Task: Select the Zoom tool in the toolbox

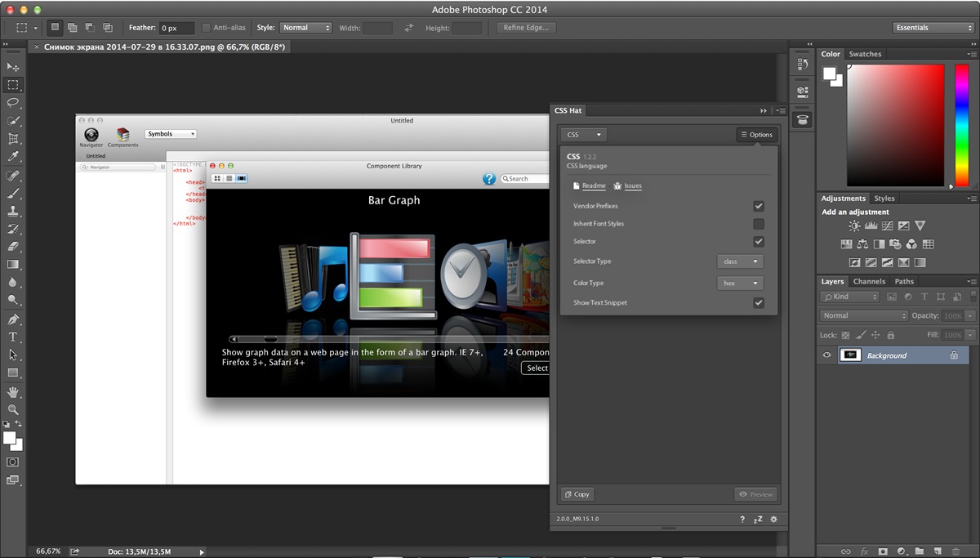Action: point(13,409)
